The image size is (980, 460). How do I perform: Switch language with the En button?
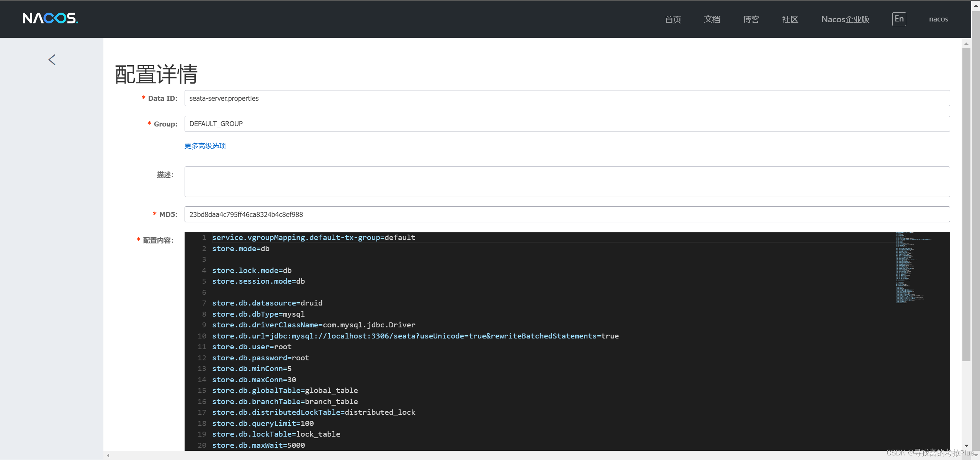pyautogui.click(x=899, y=19)
